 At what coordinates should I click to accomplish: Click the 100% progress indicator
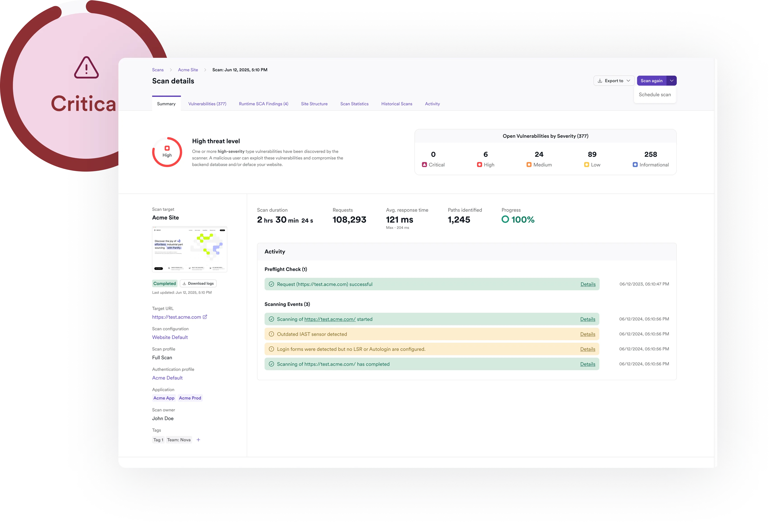(x=517, y=220)
